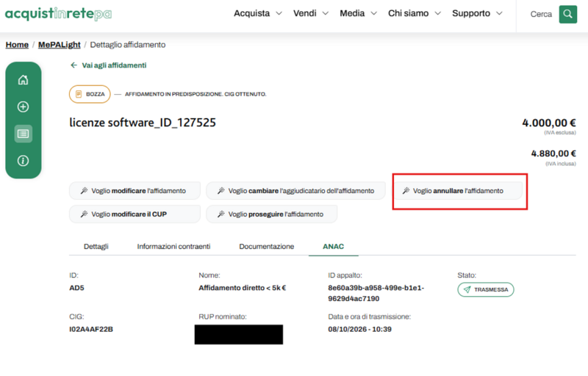Click the amount 4.880,00 €
588x376 pixels.
[553, 153]
